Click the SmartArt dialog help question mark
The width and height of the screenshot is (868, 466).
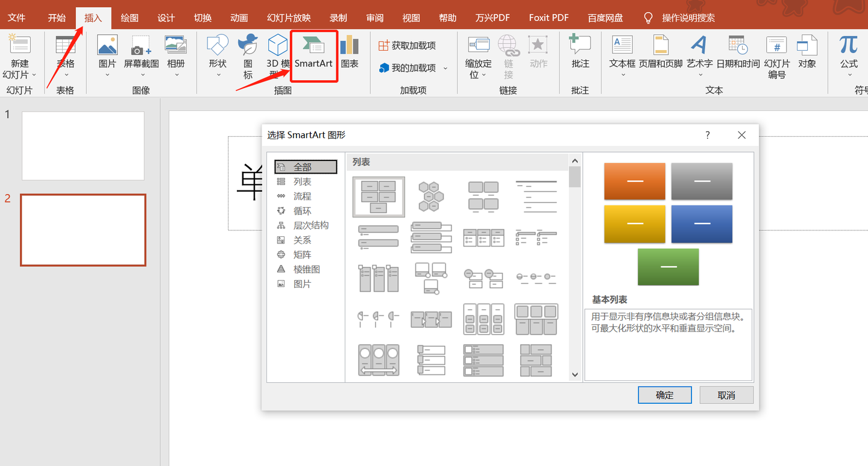[708, 135]
